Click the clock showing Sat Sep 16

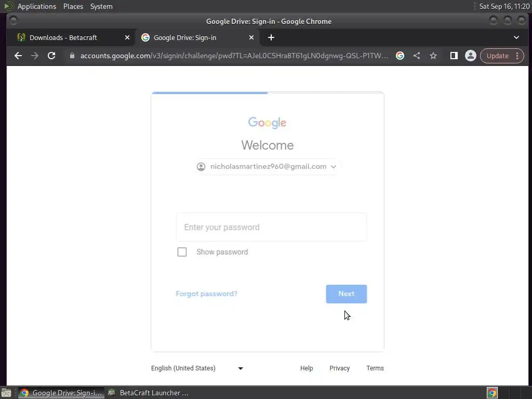(504, 6)
